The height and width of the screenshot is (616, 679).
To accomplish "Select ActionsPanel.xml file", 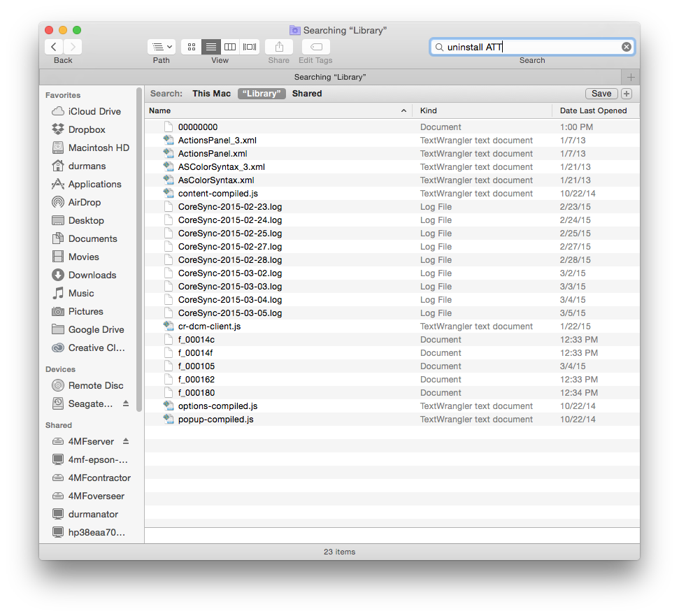I will (392, 154).
